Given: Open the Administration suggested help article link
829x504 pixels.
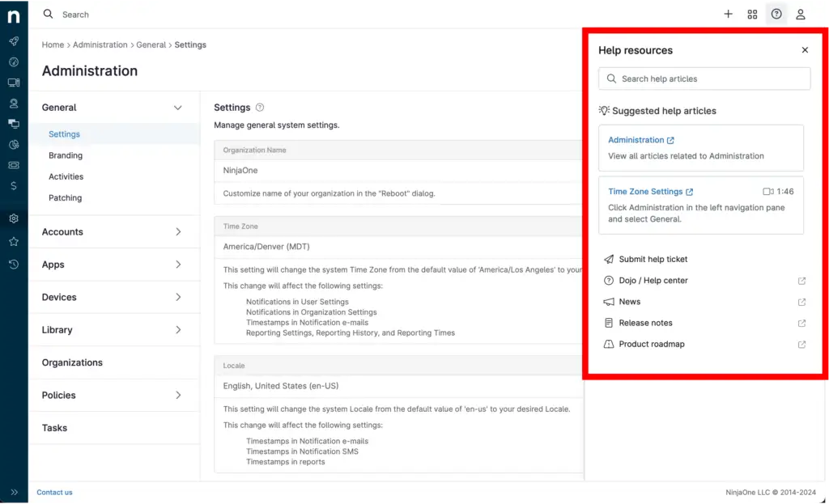Looking at the screenshot, I should point(641,140).
